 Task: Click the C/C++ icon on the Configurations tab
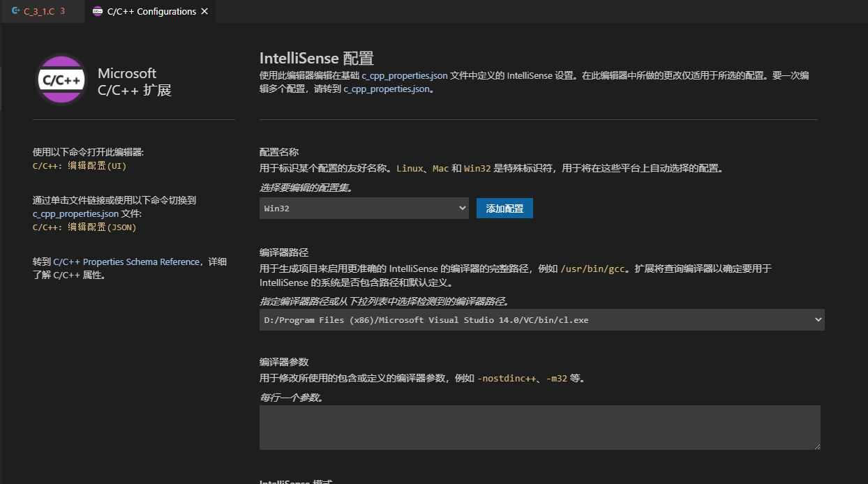[x=98, y=12]
